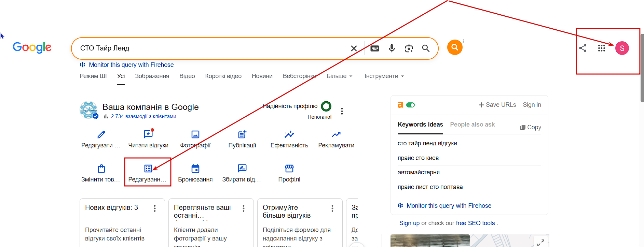Open the Нових відгуків: 3 card

pyautogui.click(x=122, y=223)
